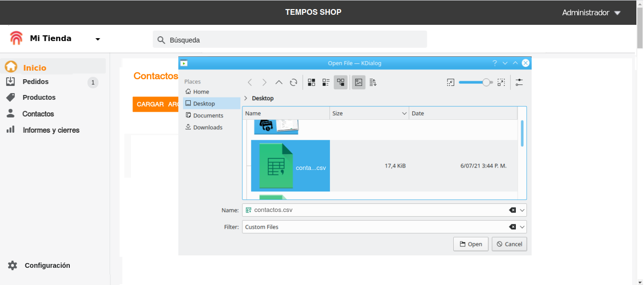Screen dimensions: 644x285
Task: Switch to icons view mode
Action: [311, 82]
